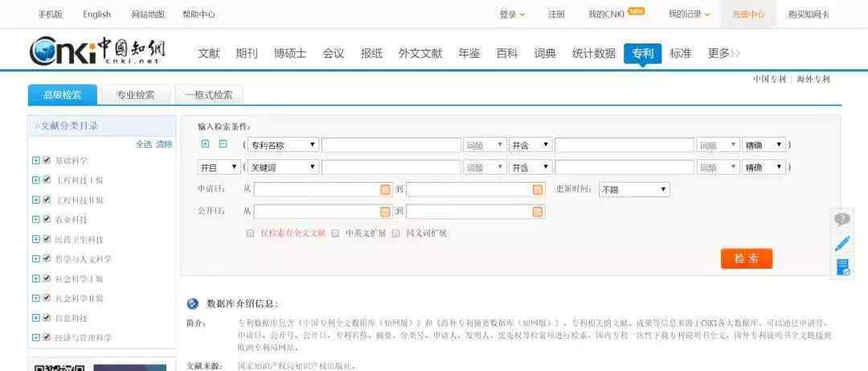This screenshot has width=868, height=371.
Task: Click the plus icon to add search row
Action: [x=205, y=144]
